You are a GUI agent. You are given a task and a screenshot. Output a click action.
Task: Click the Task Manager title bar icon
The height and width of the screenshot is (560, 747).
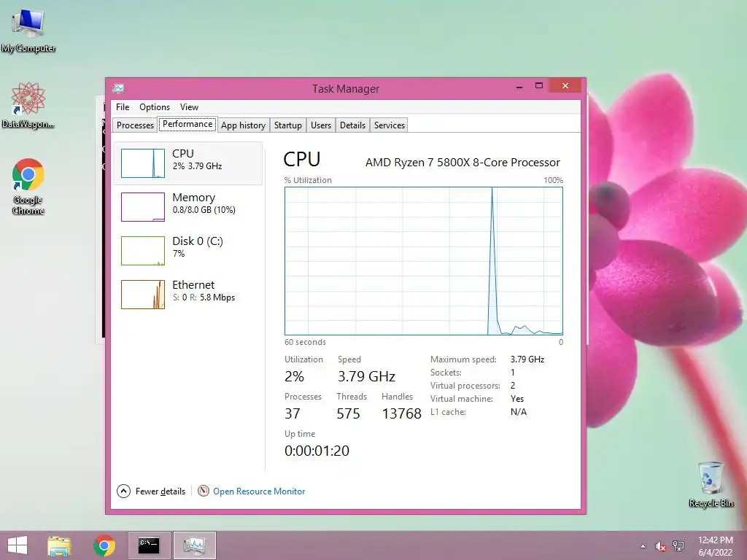tap(118, 88)
